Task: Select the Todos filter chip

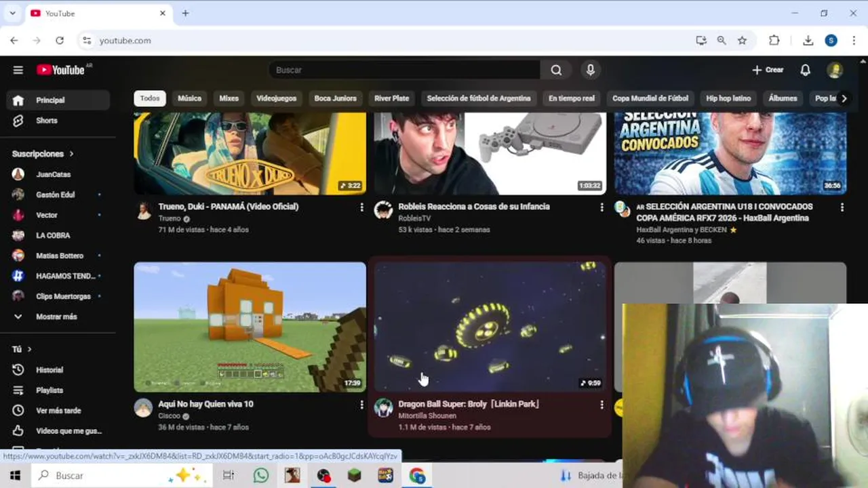Action: [150, 98]
